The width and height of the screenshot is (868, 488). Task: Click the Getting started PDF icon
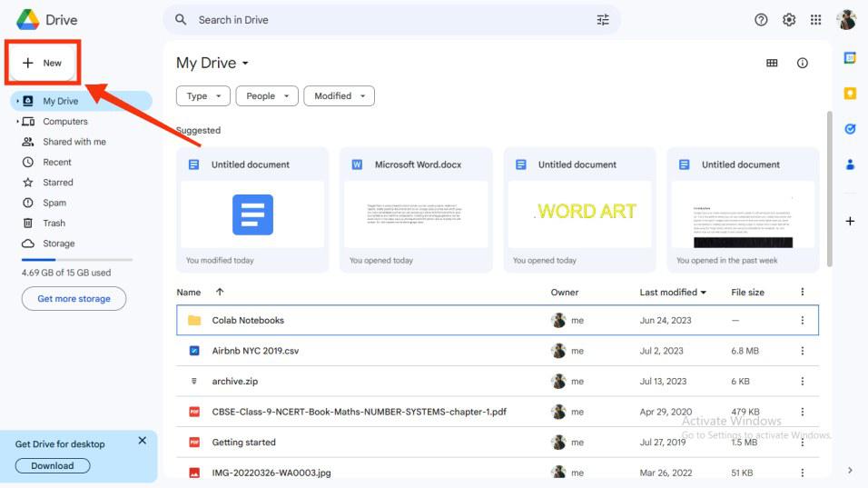(x=194, y=442)
